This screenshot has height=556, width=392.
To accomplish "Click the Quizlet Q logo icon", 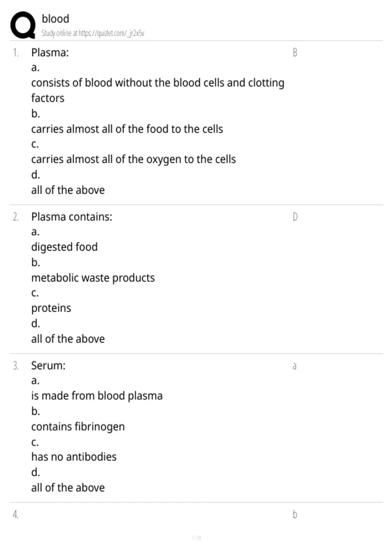I will 23,25.
